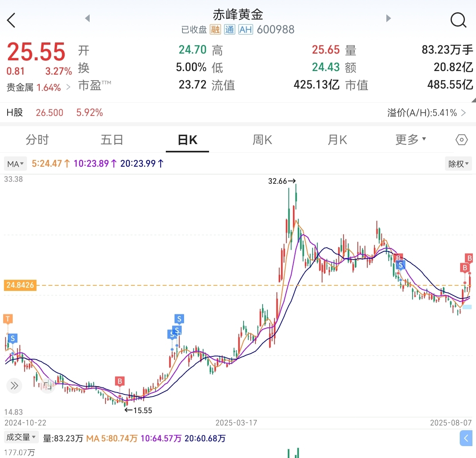Tap the current price 25.55
The image size is (476, 458).
[36, 52]
